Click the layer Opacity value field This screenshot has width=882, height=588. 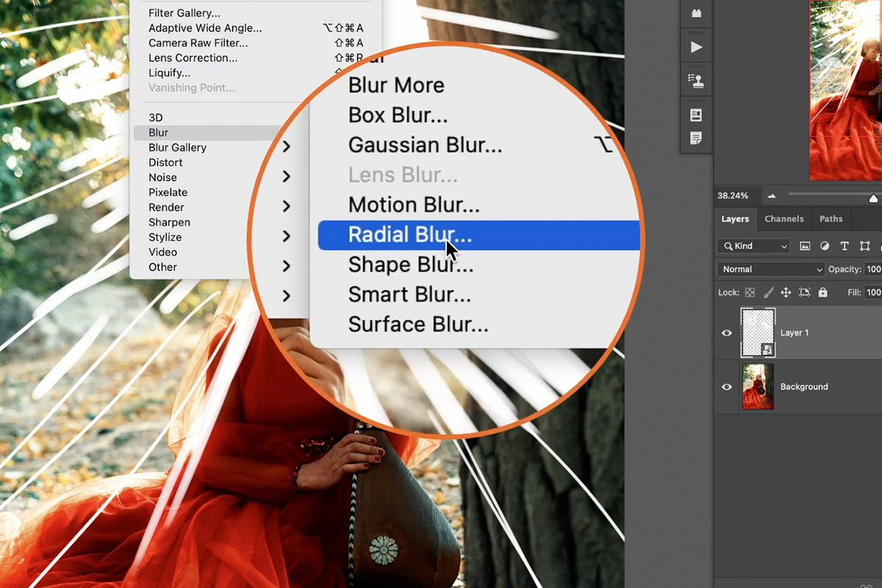(873, 269)
